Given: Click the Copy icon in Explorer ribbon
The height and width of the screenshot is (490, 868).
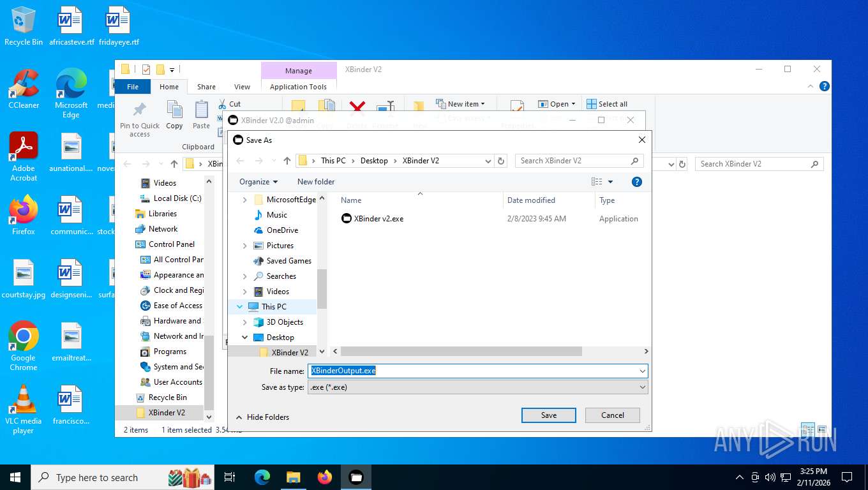Looking at the screenshot, I should [174, 115].
